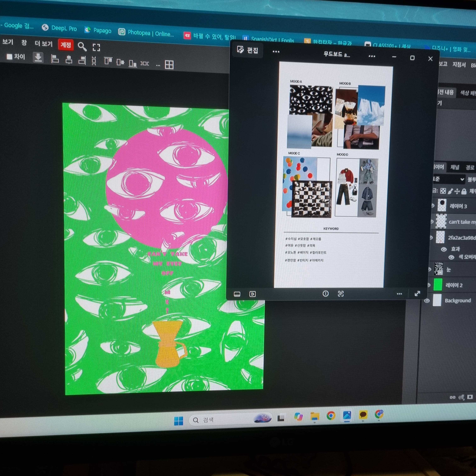This screenshot has height=476, width=476.
Task: Hide the Background layer eye
Action: tap(427, 301)
